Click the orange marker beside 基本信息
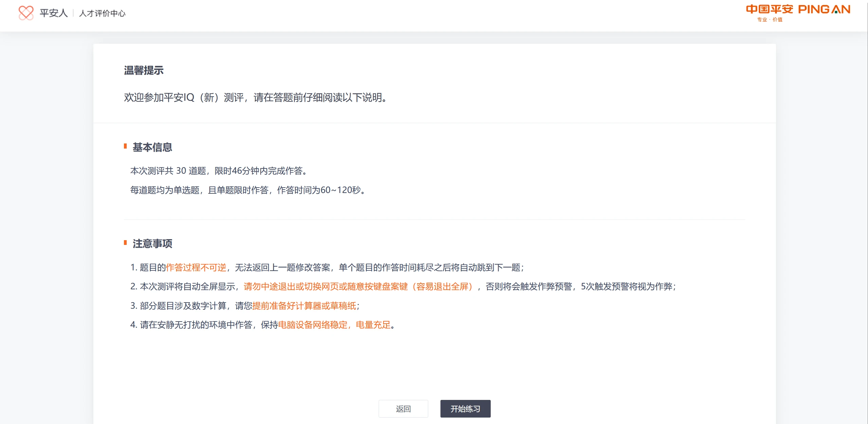 click(x=125, y=146)
